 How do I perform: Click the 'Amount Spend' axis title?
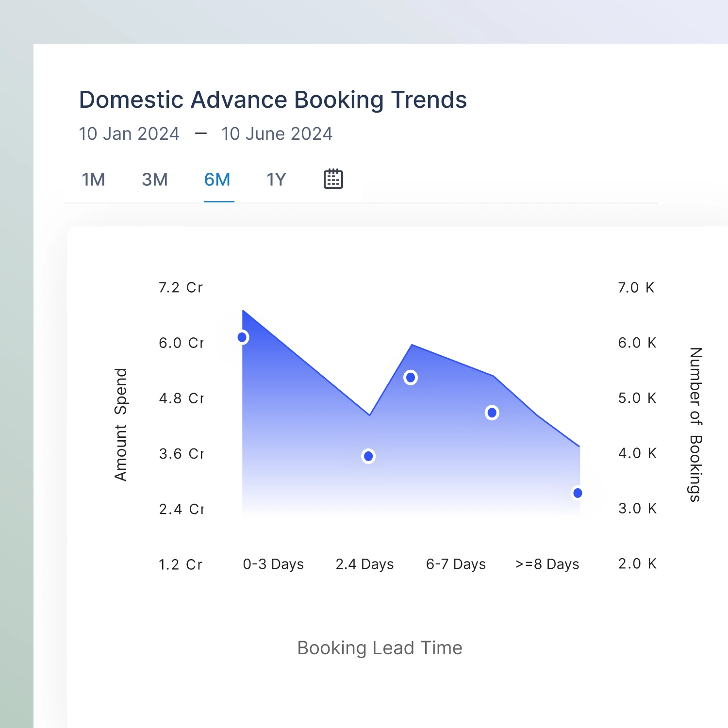(121, 425)
